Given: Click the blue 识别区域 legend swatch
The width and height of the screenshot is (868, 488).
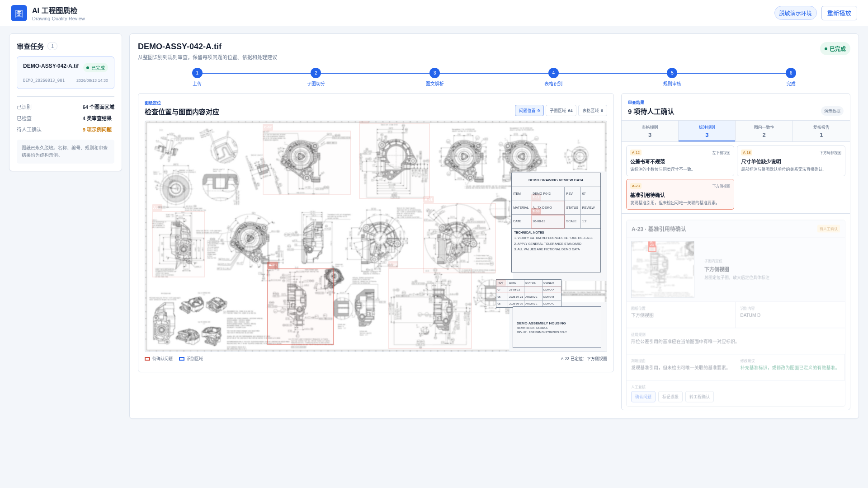Looking at the screenshot, I should (182, 359).
